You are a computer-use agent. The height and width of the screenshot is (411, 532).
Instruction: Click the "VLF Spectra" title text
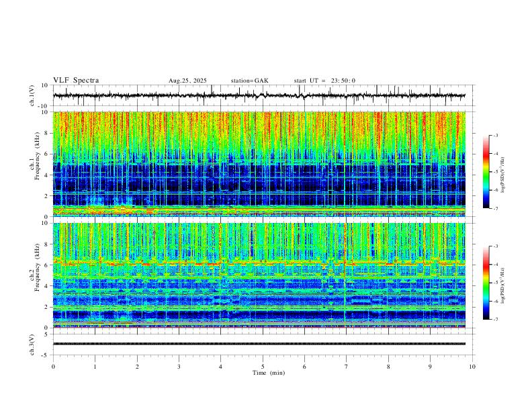(76, 81)
